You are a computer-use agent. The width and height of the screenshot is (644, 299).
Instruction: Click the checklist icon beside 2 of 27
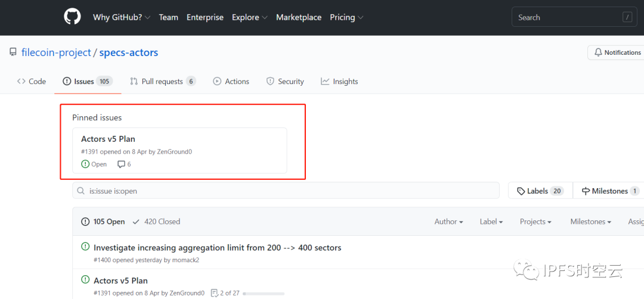point(214,293)
